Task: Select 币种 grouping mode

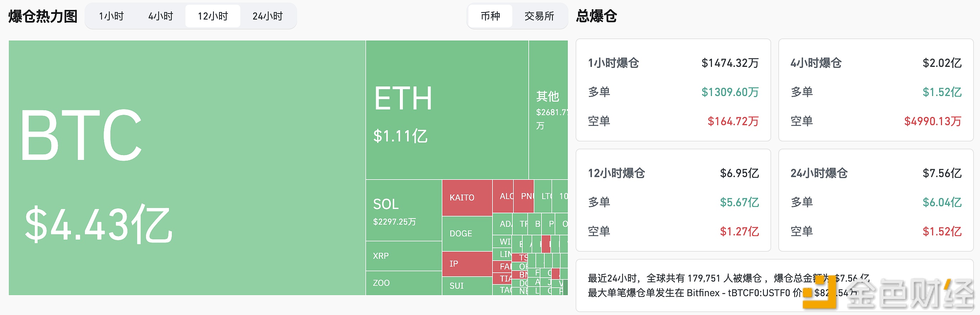Action: click(x=490, y=16)
